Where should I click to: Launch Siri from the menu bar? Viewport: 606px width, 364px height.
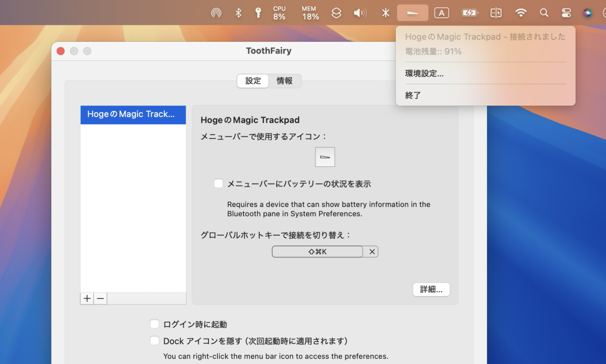(588, 13)
